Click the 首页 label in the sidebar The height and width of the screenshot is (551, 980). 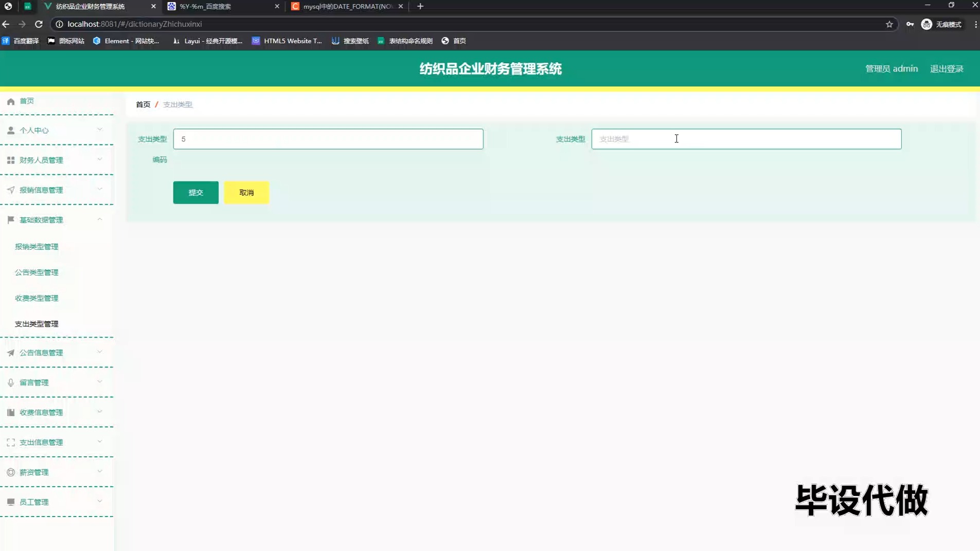27,101
